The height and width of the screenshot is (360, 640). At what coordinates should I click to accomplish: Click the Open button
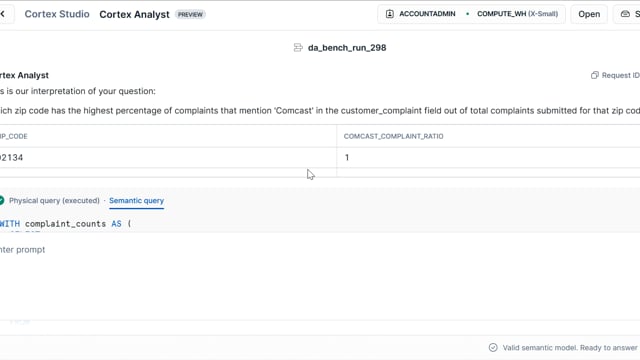(x=589, y=14)
